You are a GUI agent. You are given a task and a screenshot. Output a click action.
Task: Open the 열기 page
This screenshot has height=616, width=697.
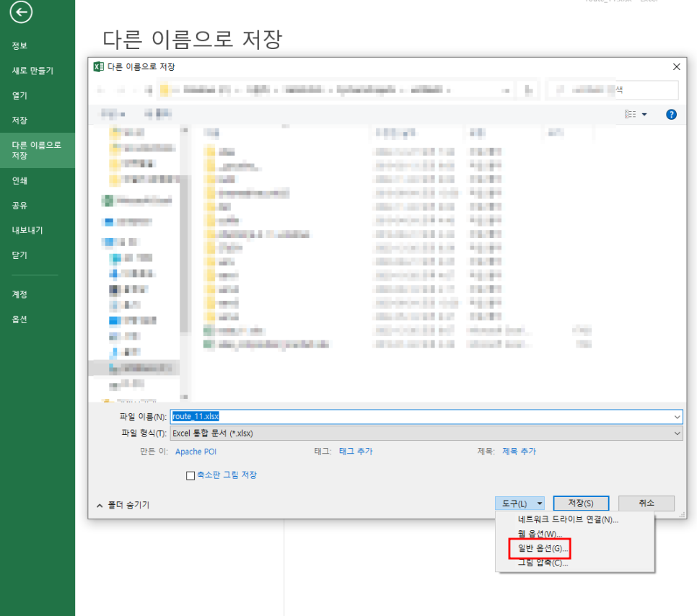coord(19,95)
